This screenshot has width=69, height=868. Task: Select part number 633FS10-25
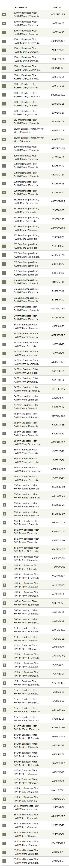pos(58,264)
